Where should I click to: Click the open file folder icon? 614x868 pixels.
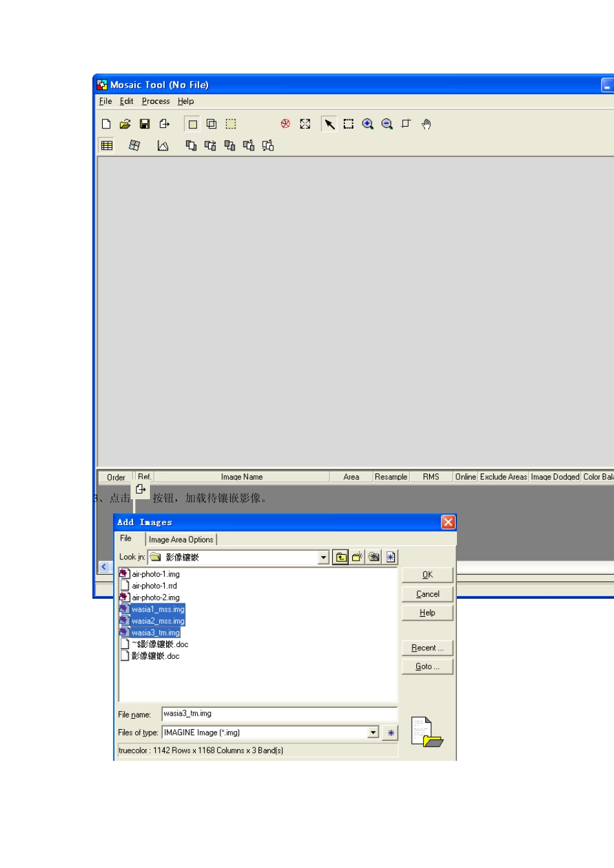pos(125,124)
